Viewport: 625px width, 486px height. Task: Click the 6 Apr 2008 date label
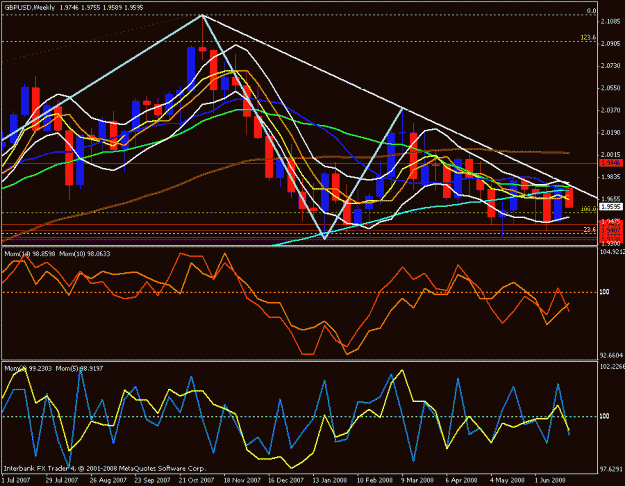[x=462, y=480]
